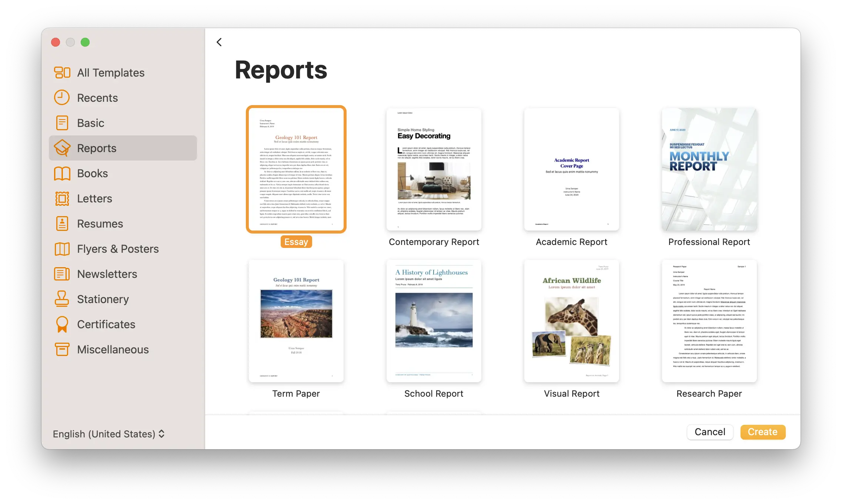842x504 pixels.
Task: Select the Miscellaneous category label
Action: pyautogui.click(x=113, y=349)
